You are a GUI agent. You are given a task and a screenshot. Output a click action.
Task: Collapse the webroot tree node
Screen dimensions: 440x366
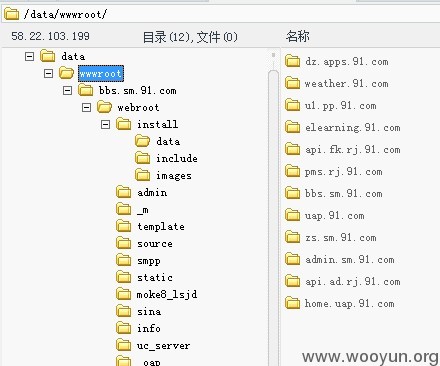86,107
